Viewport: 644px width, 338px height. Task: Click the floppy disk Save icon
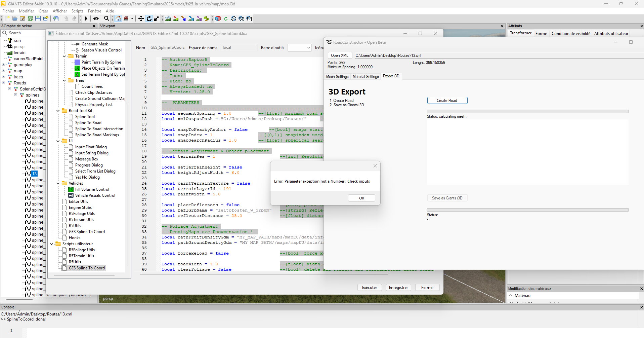pyautogui.click(x=38, y=18)
